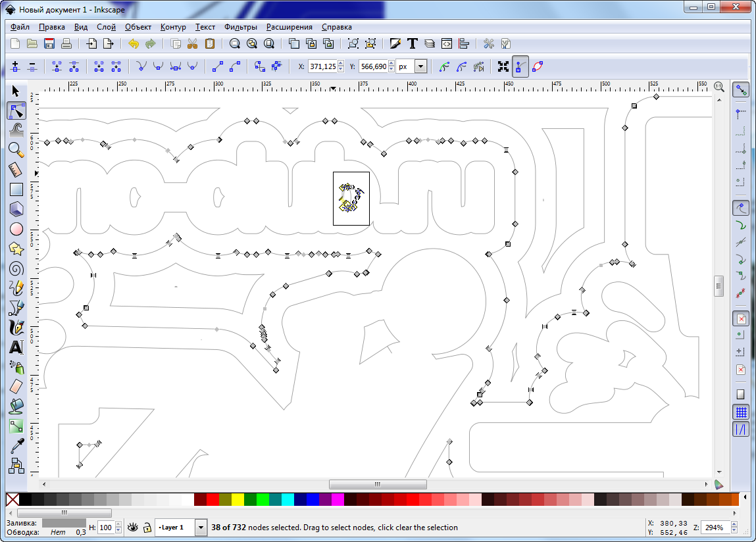The width and height of the screenshot is (756, 542).
Task: Open the Правка menu
Action: click(51, 27)
